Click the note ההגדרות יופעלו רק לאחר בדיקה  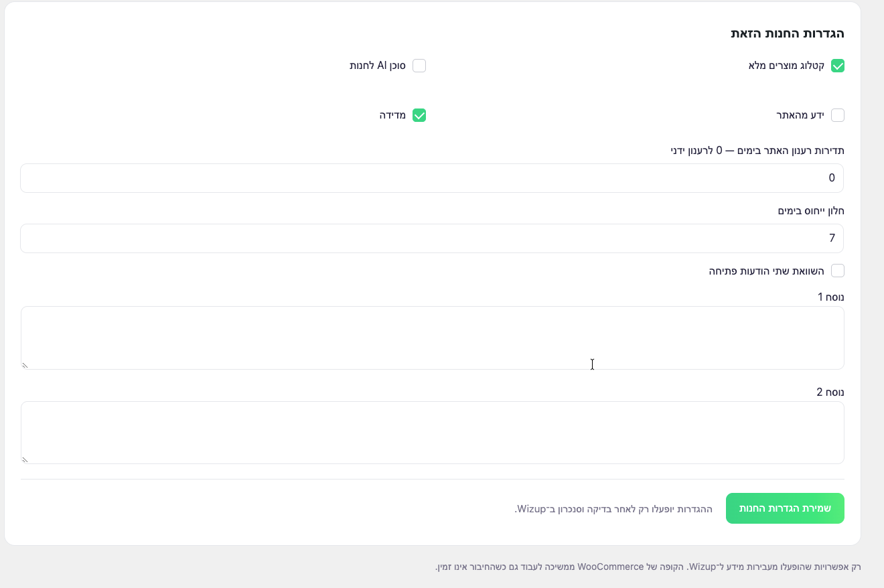point(613,509)
